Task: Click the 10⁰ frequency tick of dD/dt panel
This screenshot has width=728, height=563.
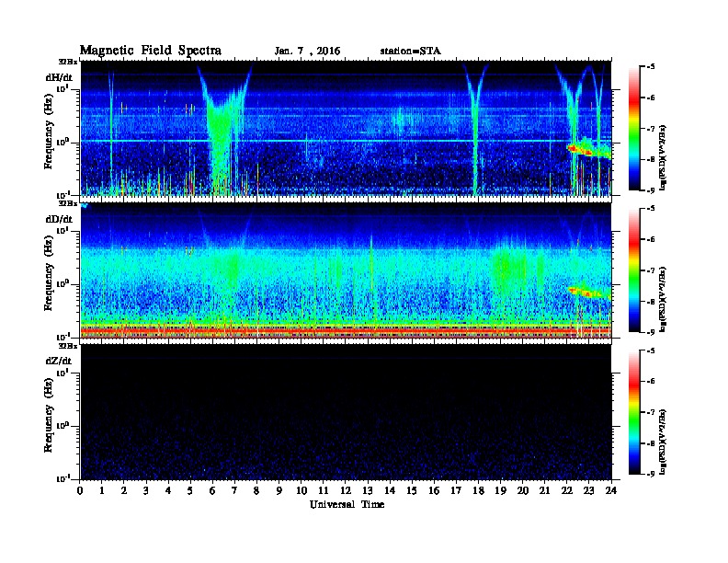Action: click(x=63, y=284)
